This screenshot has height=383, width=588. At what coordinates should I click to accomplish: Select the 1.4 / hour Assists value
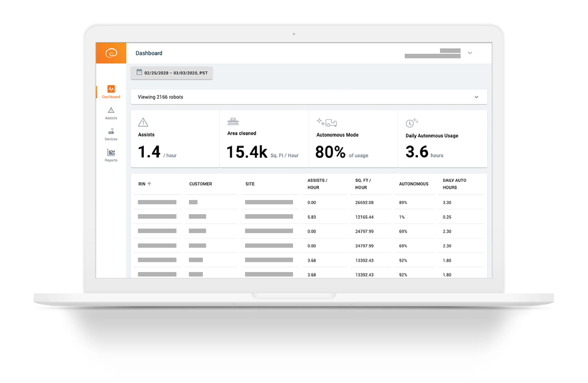[x=157, y=152]
